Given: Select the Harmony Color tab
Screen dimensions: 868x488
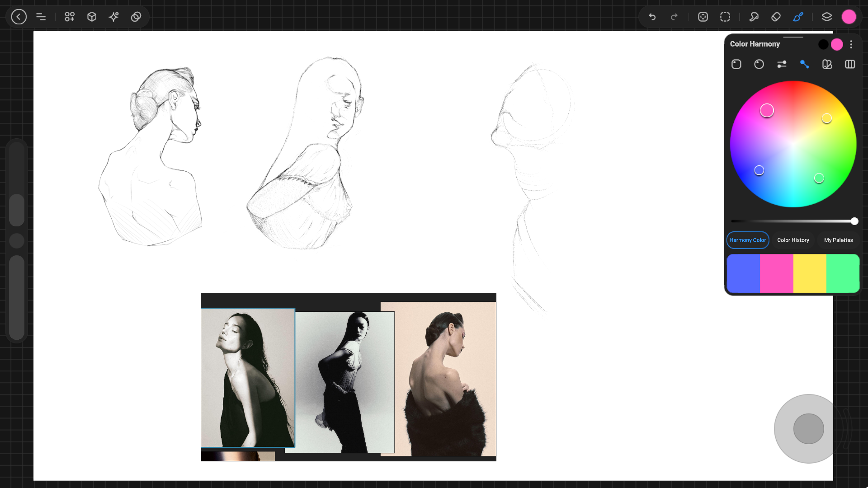Looking at the screenshot, I should pyautogui.click(x=747, y=240).
